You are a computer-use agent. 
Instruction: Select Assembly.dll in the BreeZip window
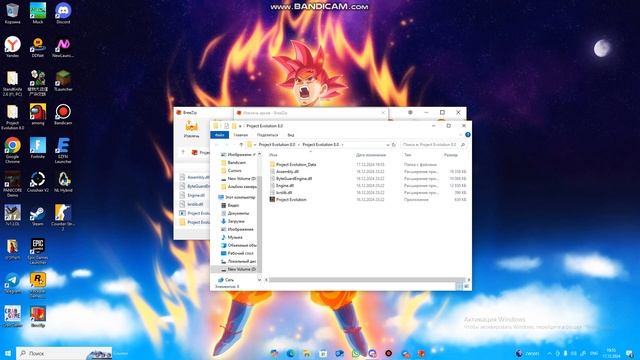[195, 177]
